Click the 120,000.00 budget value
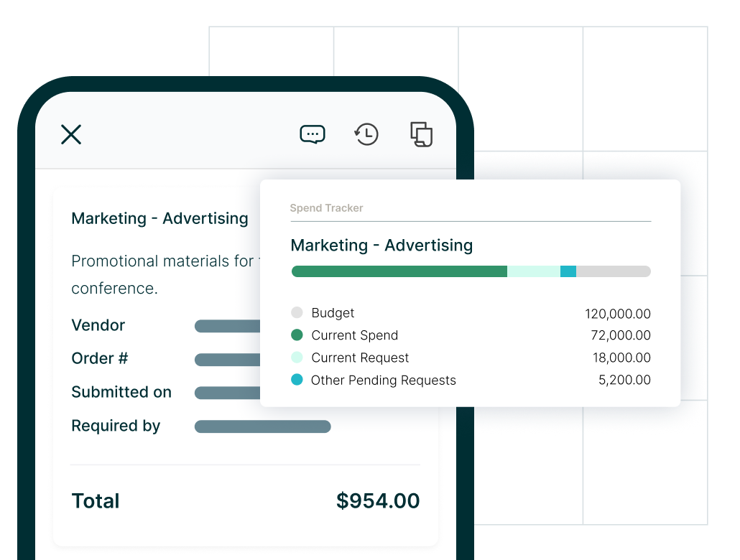The height and width of the screenshot is (560, 740). coord(618,314)
